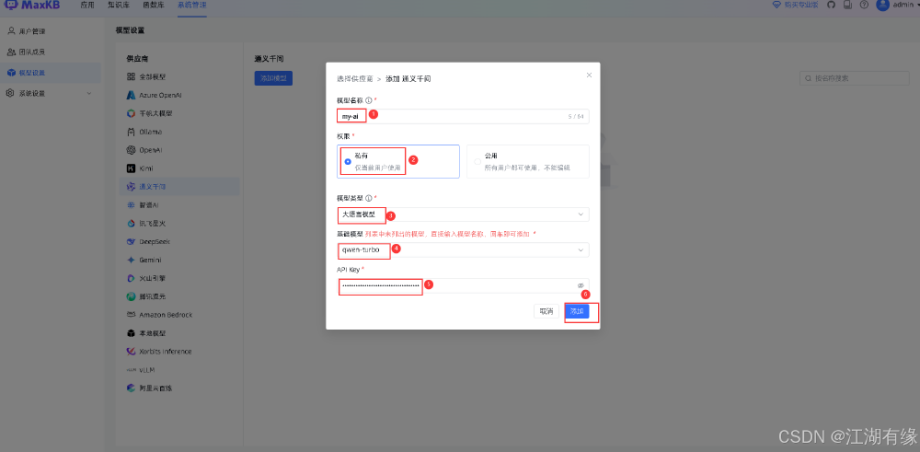This screenshot has height=452, width=920.
Task: Click the info icon beside 模型名称
Action: [x=368, y=100]
